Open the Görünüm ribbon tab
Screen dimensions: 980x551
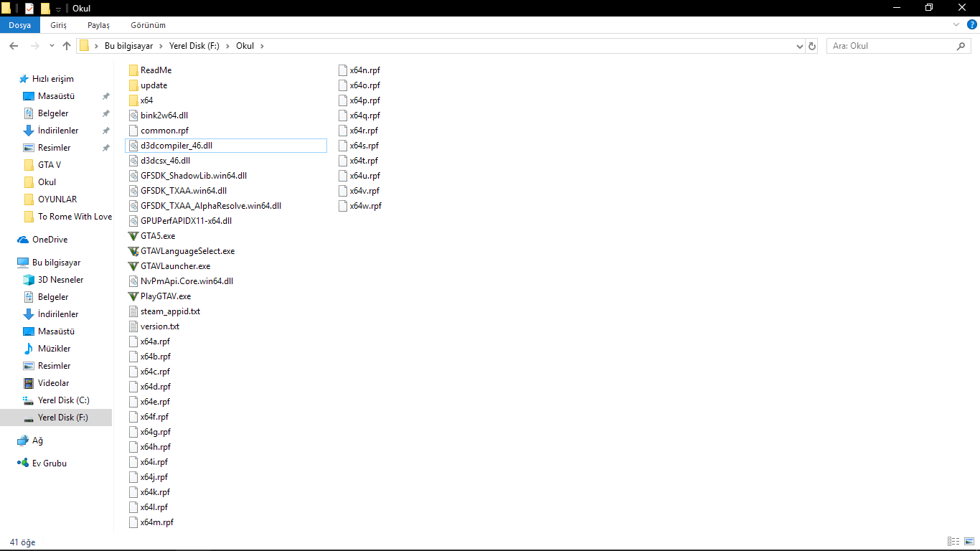[148, 25]
